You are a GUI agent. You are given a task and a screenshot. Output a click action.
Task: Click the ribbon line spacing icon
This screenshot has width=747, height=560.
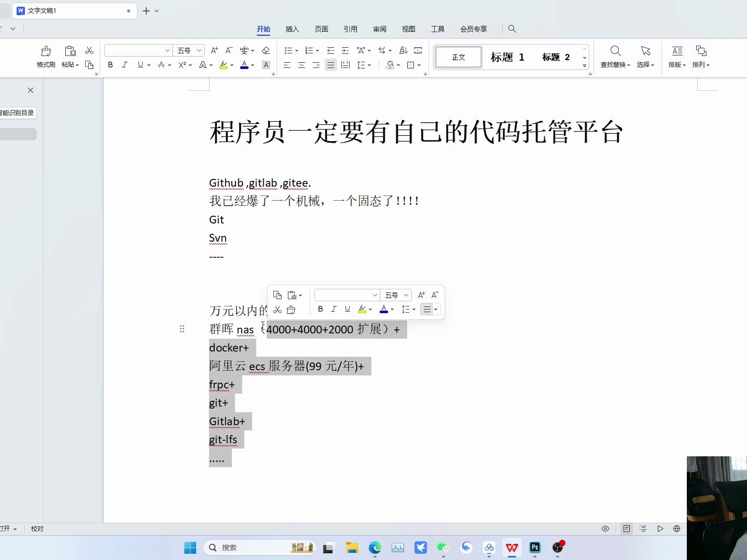tap(362, 65)
